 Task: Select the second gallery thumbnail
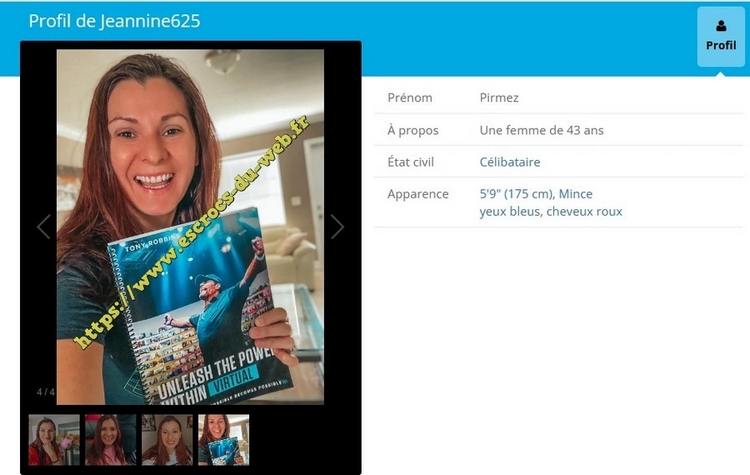111,440
